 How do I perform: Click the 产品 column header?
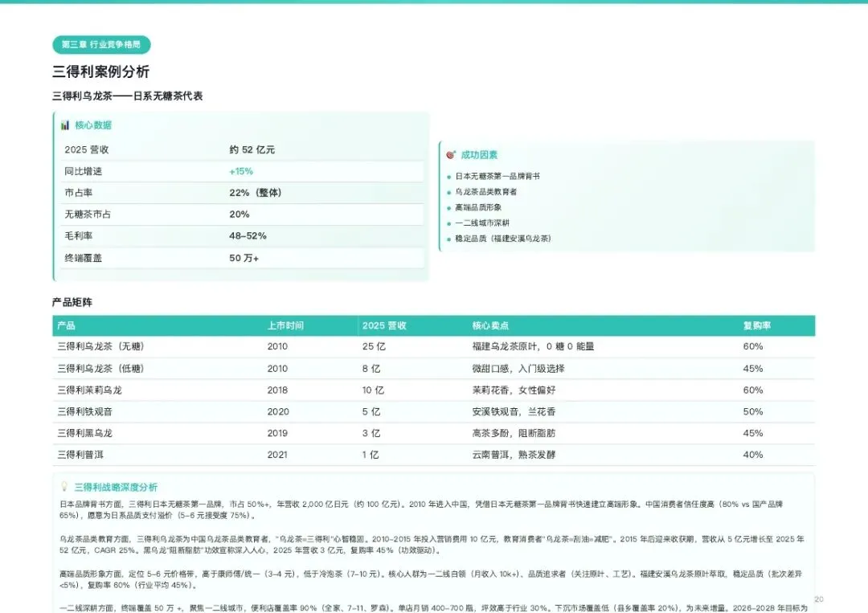click(67, 326)
